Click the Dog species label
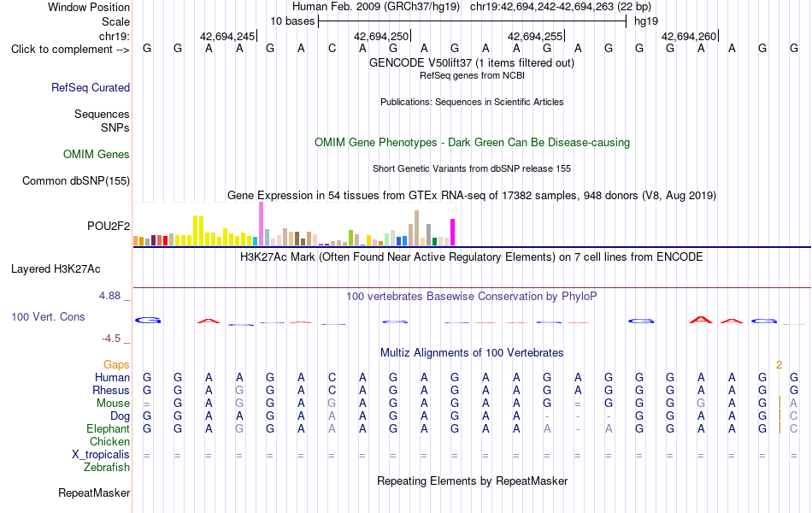 tap(121, 416)
